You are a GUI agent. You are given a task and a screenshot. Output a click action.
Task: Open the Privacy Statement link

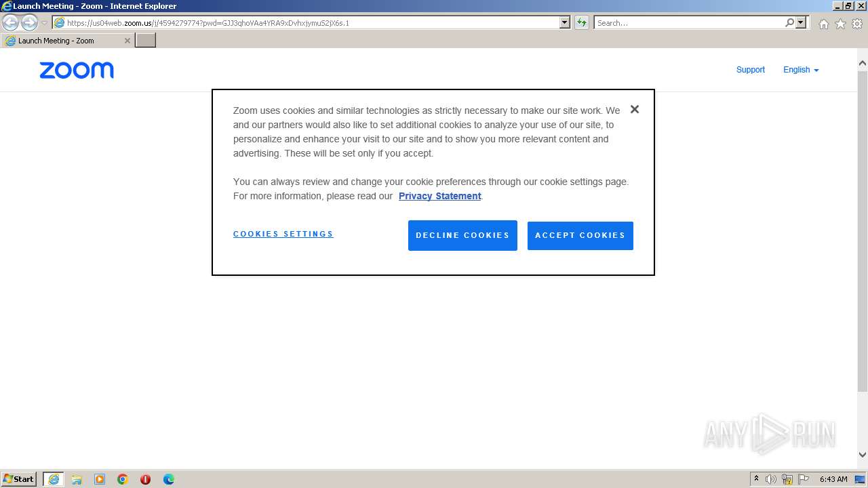click(440, 196)
